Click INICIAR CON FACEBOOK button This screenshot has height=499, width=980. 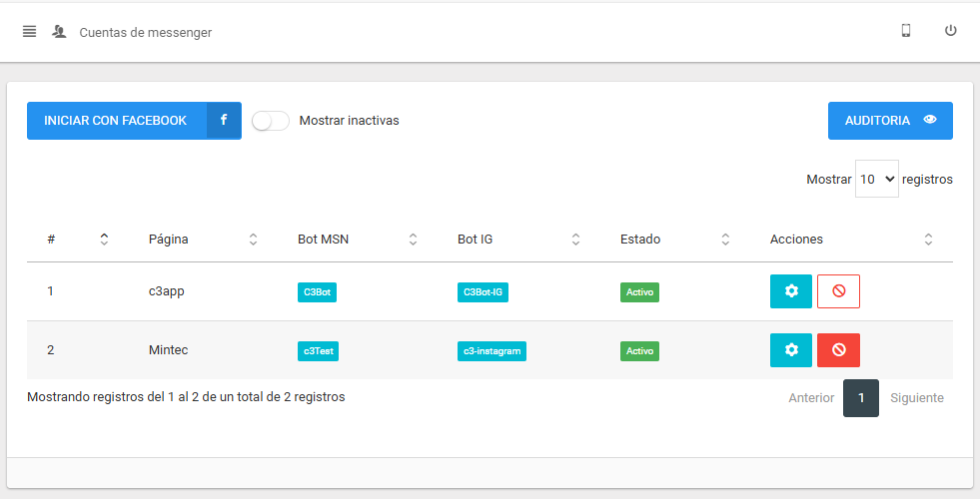pyautogui.click(x=116, y=121)
